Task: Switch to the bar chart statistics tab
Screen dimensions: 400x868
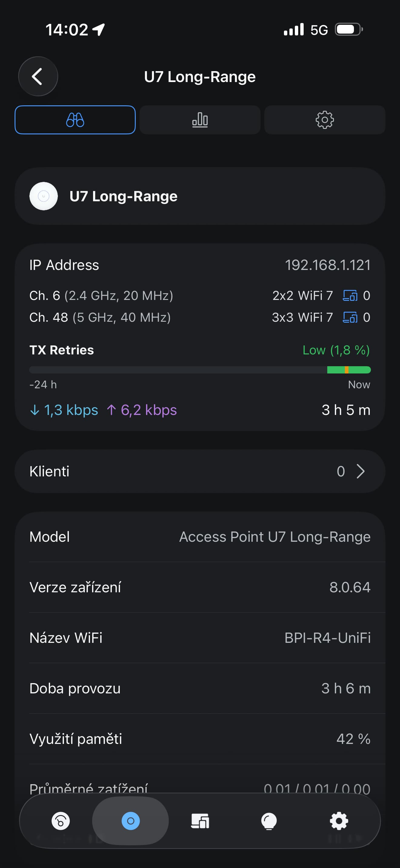Action: [200, 120]
